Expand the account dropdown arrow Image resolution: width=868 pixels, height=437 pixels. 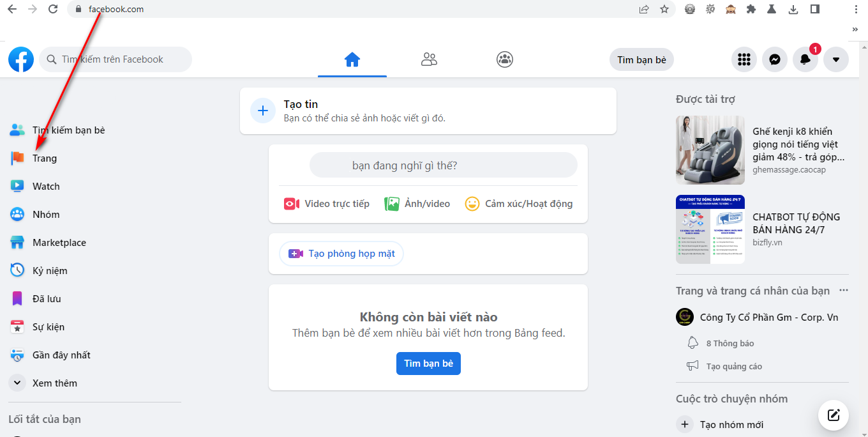tap(836, 59)
